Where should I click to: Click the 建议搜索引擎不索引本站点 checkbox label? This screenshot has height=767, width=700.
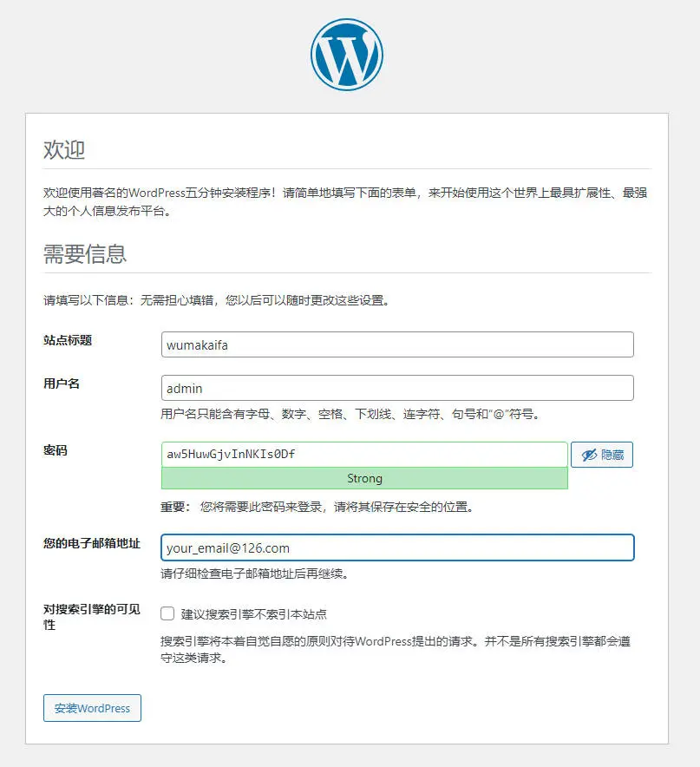pyautogui.click(x=254, y=614)
